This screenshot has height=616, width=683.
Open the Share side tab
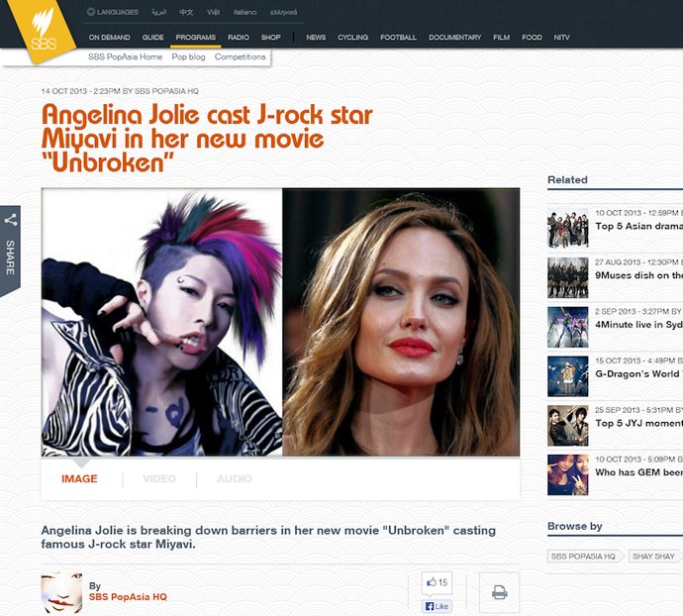click(10, 251)
